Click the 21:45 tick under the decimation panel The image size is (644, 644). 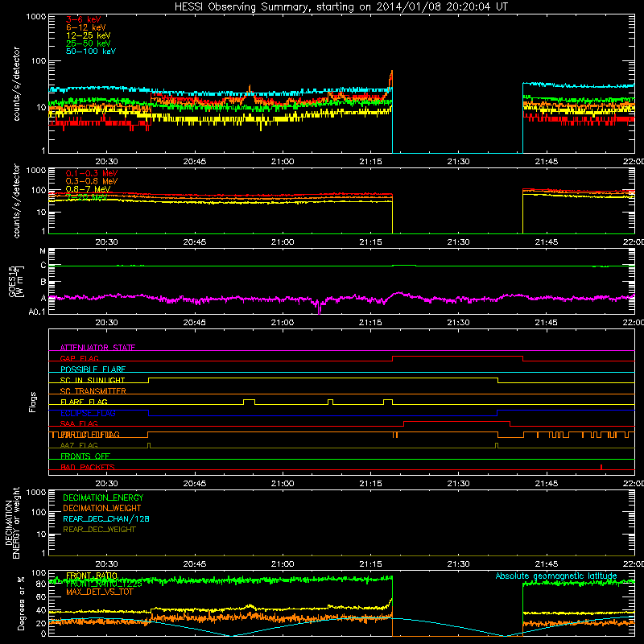547,564
